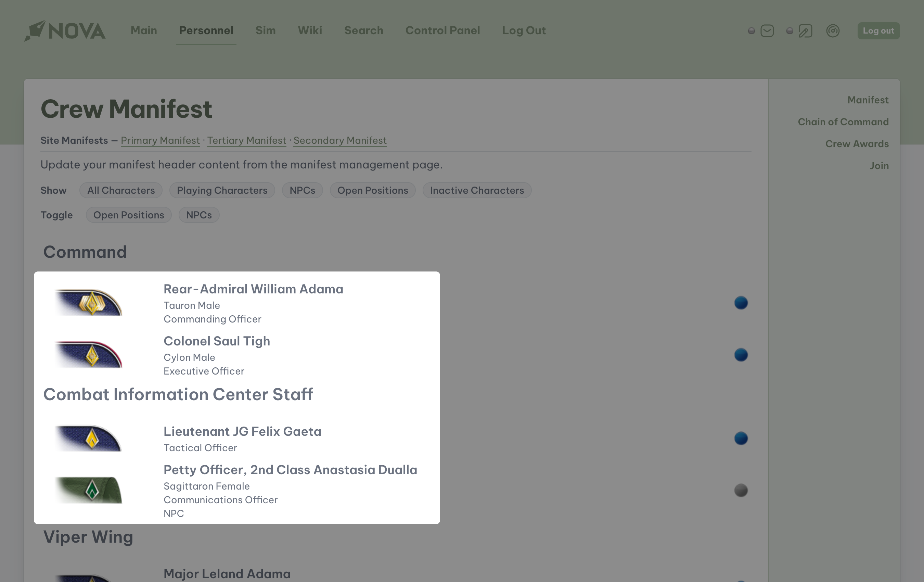924x582 pixels.
Task: Click William Adama's rank insignia image
Action: [89, 303]
